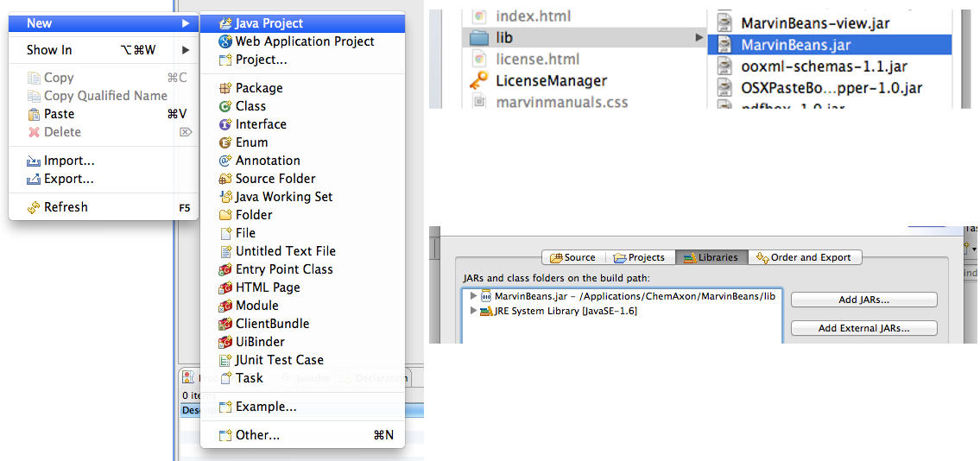Click the Annotation @ icon
The width and height of the screenshot is (980, 461).
click(225, 161)
